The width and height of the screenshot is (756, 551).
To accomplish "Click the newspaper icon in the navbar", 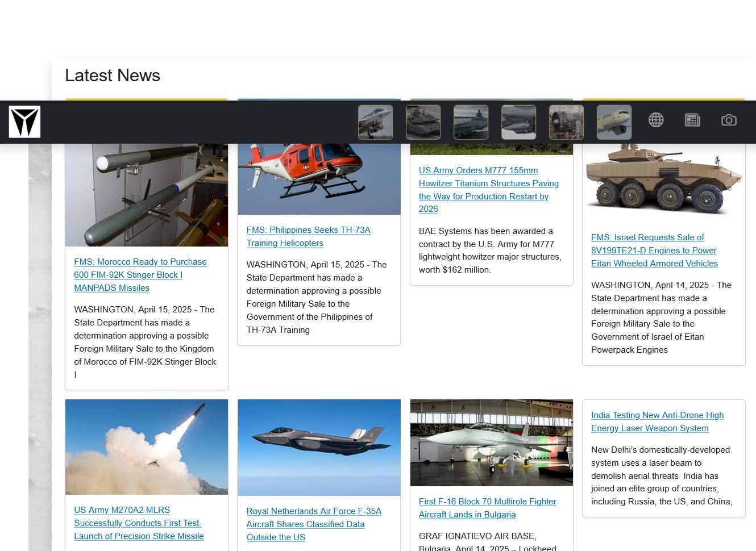I will [x=692, y=120].
